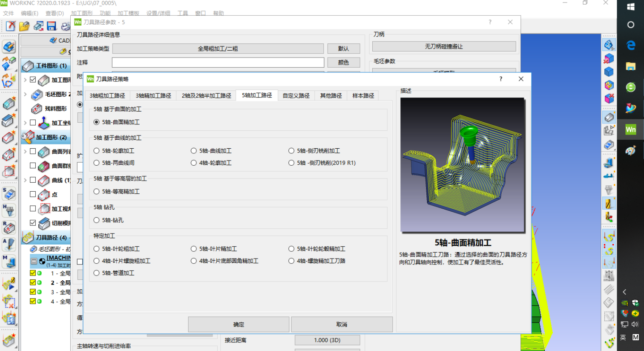This screenshot has width=644, height=351.
Task: Click the S stock model mode icon
Action: tap(9, 194)
